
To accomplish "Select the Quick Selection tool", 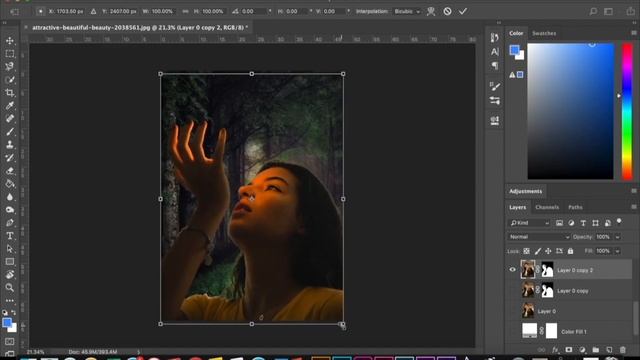I will coord(10,80).
